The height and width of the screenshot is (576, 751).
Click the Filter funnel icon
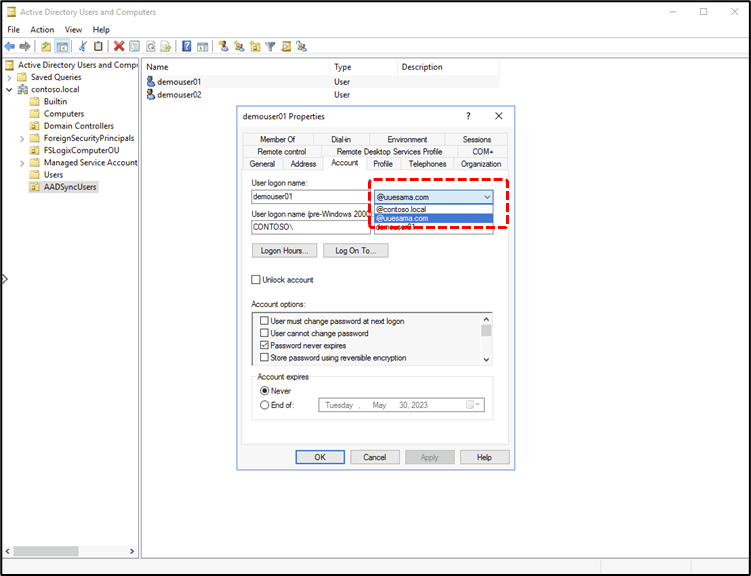coord(270,46)
